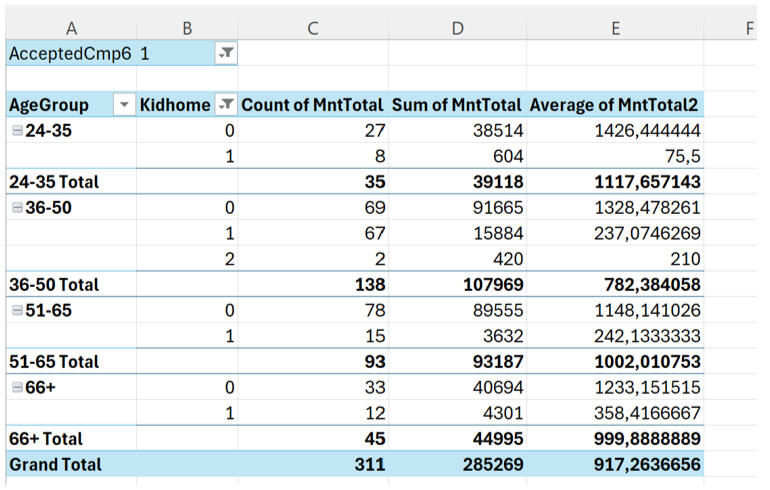Image resolution: width=770 pixels, height=490 pixels.
Task: Select column E header
Action: 614,28
